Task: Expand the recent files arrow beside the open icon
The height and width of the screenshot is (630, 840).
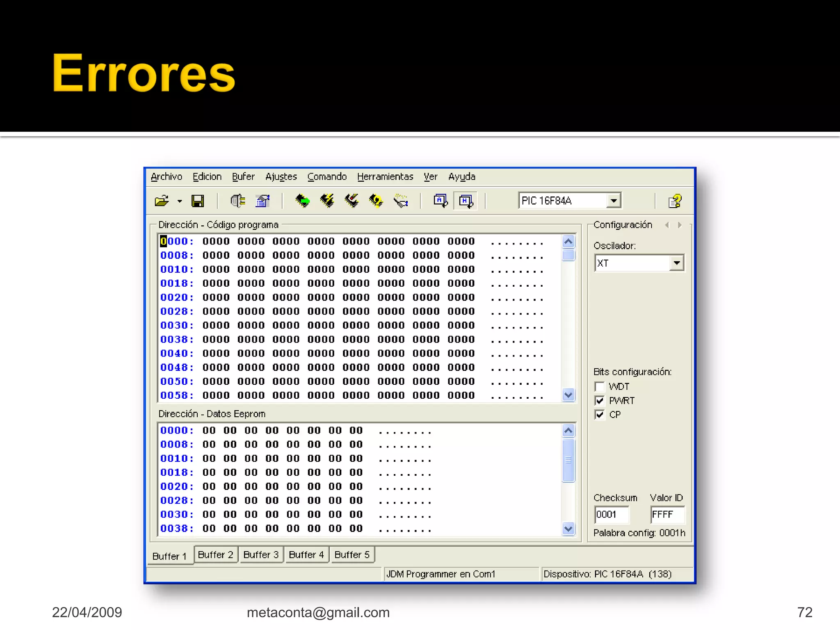Action: (x=180, y=201)
